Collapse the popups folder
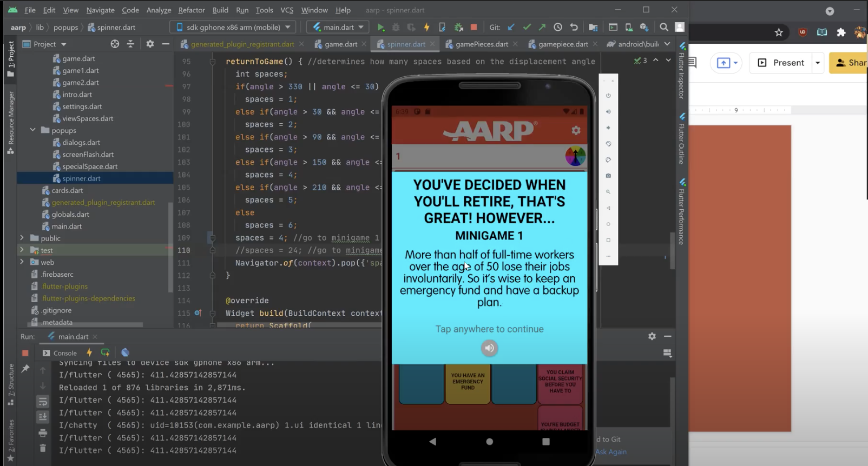The width and height of the screenshot is (868, 466). point(32,130)
